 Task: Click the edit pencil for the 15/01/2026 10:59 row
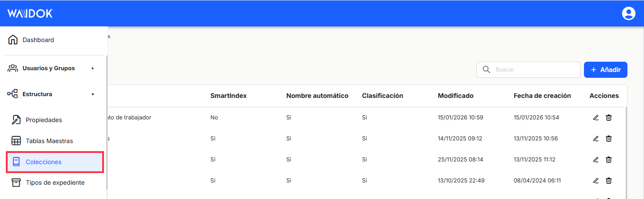(596, 118)
